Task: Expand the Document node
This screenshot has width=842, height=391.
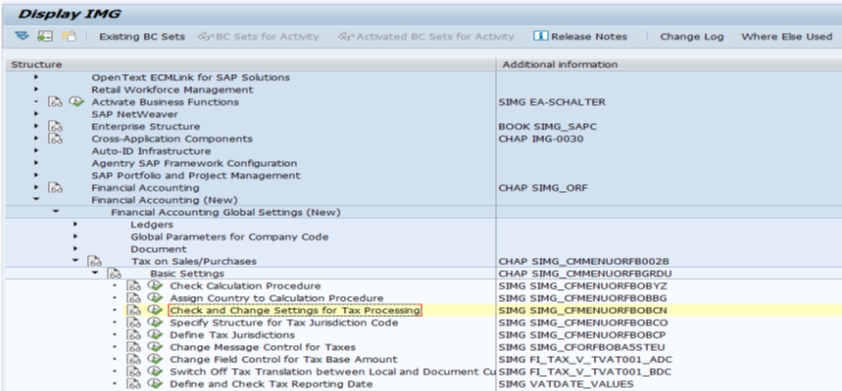Action: [x=75, y=249]
